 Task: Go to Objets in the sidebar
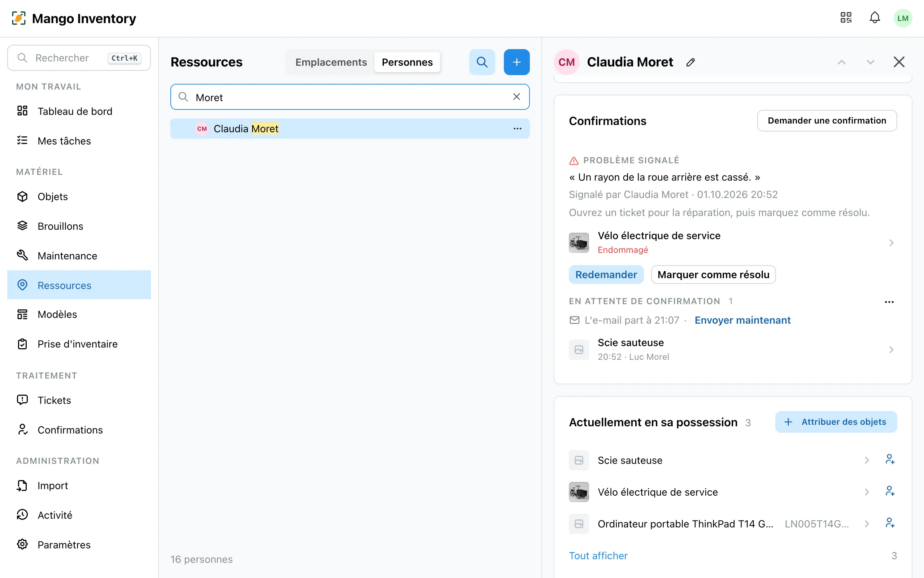pos(79,197)
